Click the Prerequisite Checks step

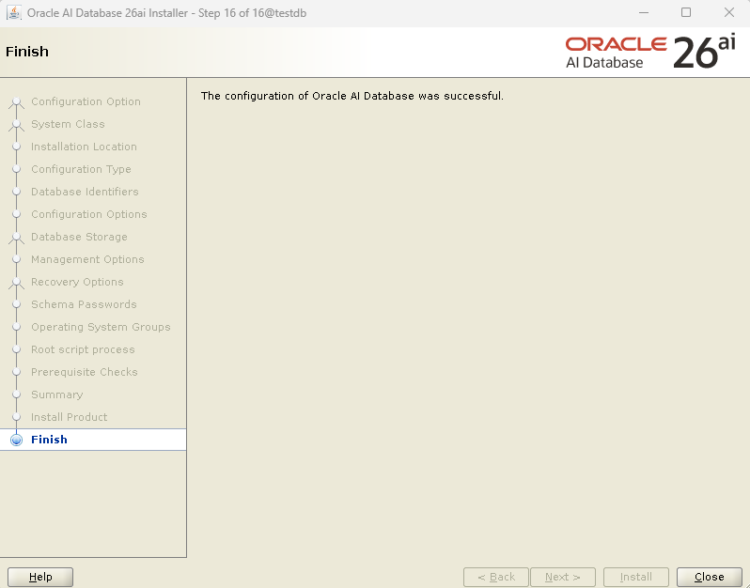[84, 372]
